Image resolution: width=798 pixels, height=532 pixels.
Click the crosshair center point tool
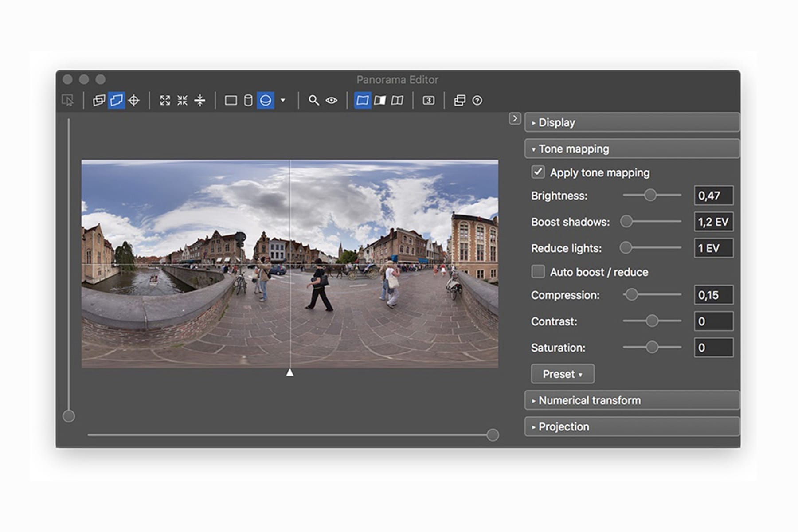133,101
